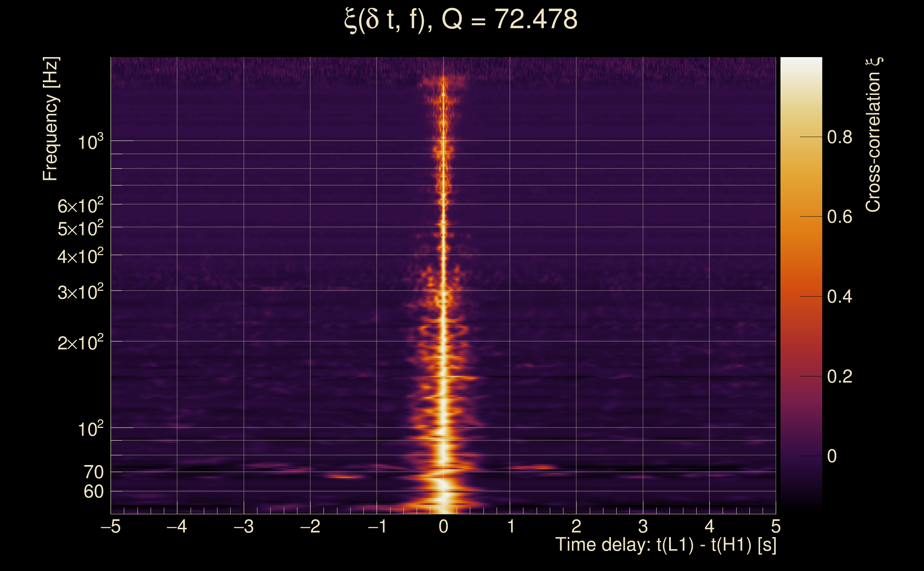Click the −5 time delay tick label
924x571 pixels.
tap(110, 526)
